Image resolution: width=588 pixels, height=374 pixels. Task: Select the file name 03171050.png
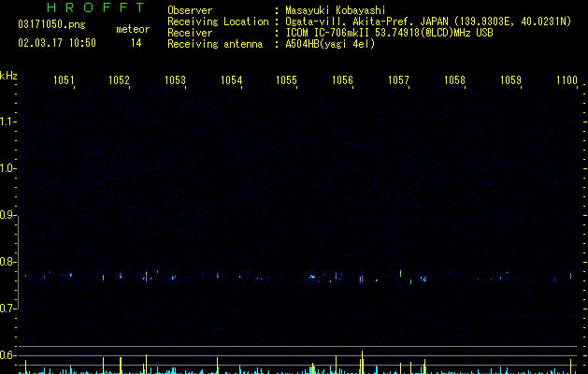pos(51,25)
